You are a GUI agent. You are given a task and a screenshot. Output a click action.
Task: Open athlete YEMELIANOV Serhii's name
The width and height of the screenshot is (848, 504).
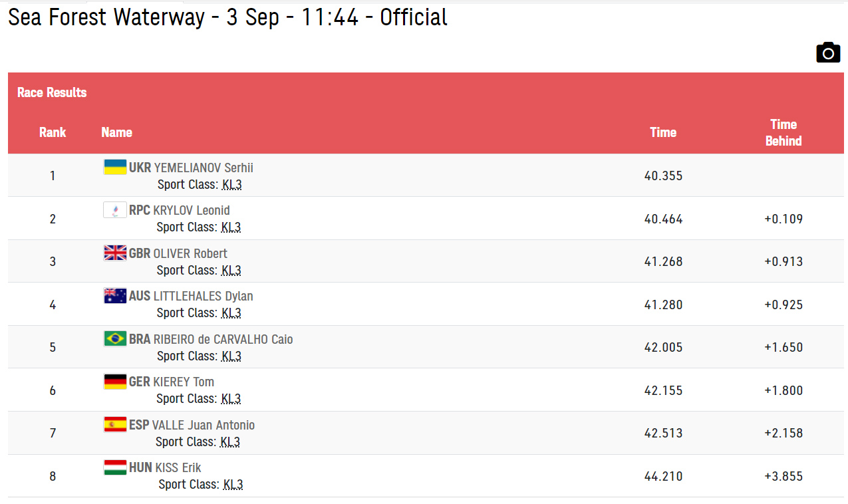click(204, 168)
